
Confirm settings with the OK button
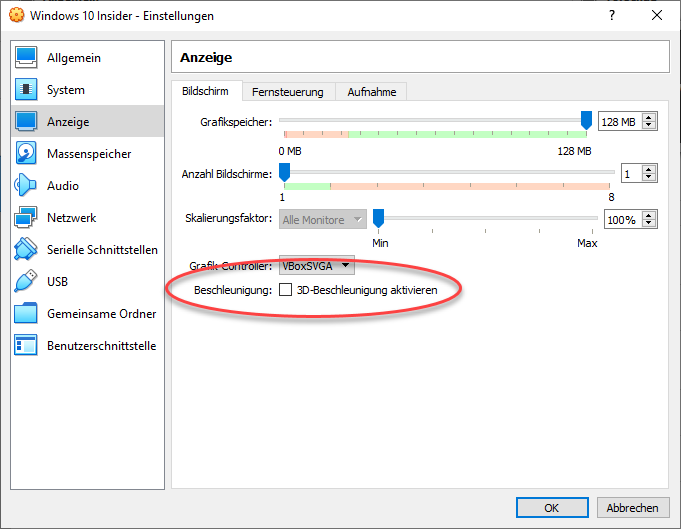[552, 508]
